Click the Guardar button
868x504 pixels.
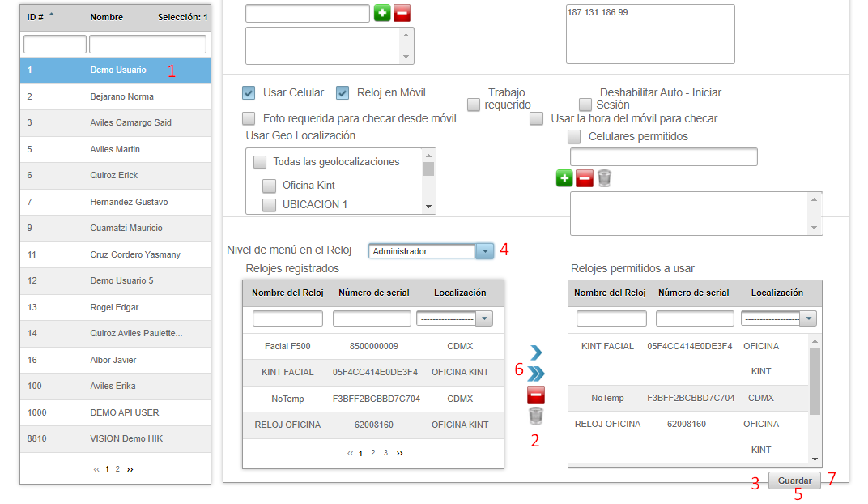click(794, 481)
